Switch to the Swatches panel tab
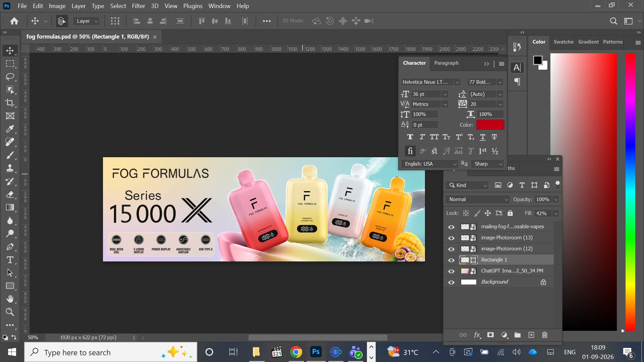 tap(563, 42)
